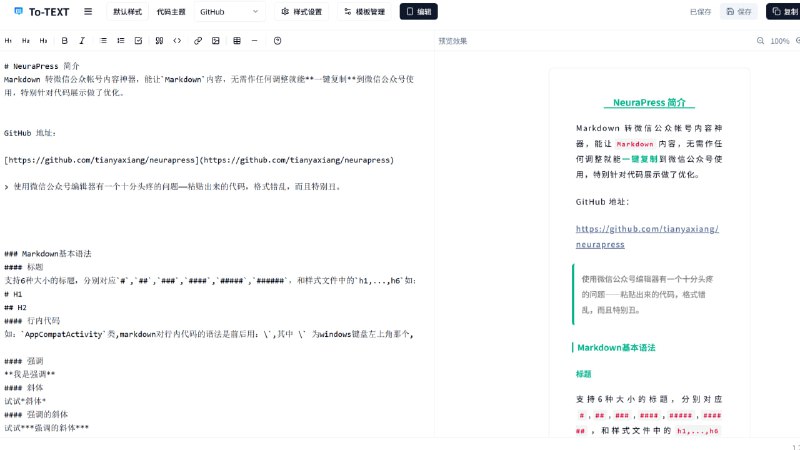Insert a Heading 1 with H1 tool
The image size is (800, 450).
coord(8,41)
